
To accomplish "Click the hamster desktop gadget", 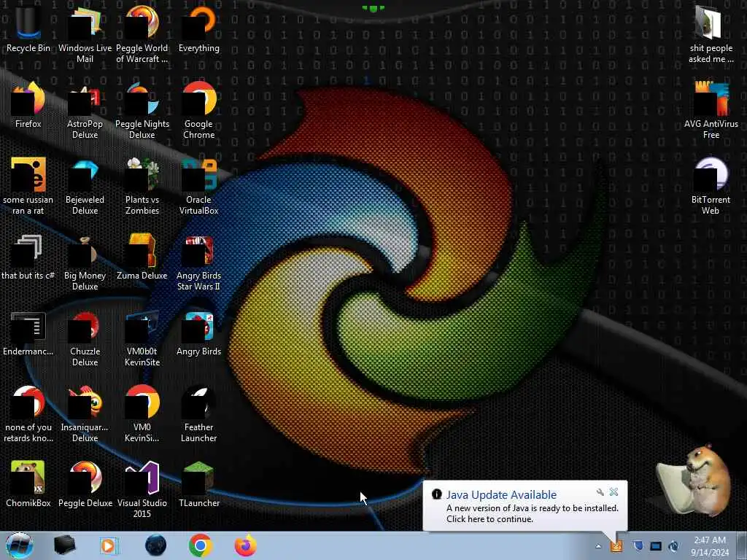I will (x=694, y=481).
